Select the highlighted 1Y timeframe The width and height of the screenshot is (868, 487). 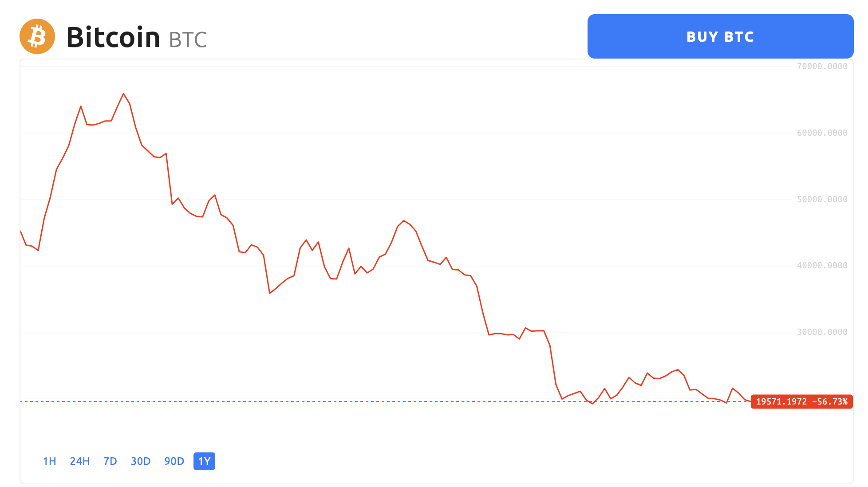point(204,461)
